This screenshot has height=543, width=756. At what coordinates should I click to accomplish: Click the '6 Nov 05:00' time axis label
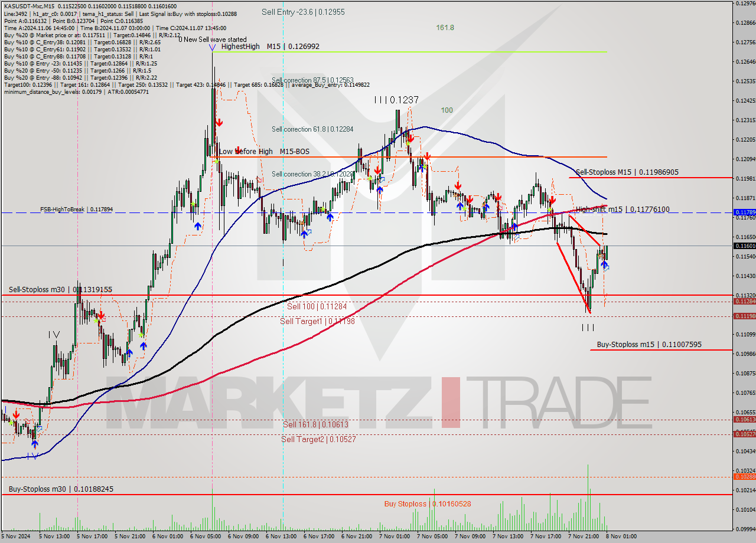pos(206,537)
